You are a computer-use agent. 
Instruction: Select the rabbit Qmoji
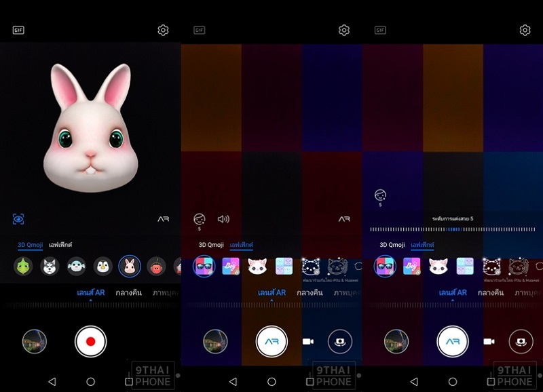[x=130, y=267]
